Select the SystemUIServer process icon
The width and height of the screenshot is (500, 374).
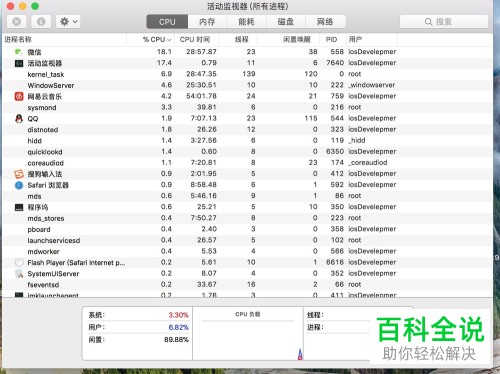tap(19, 274)
